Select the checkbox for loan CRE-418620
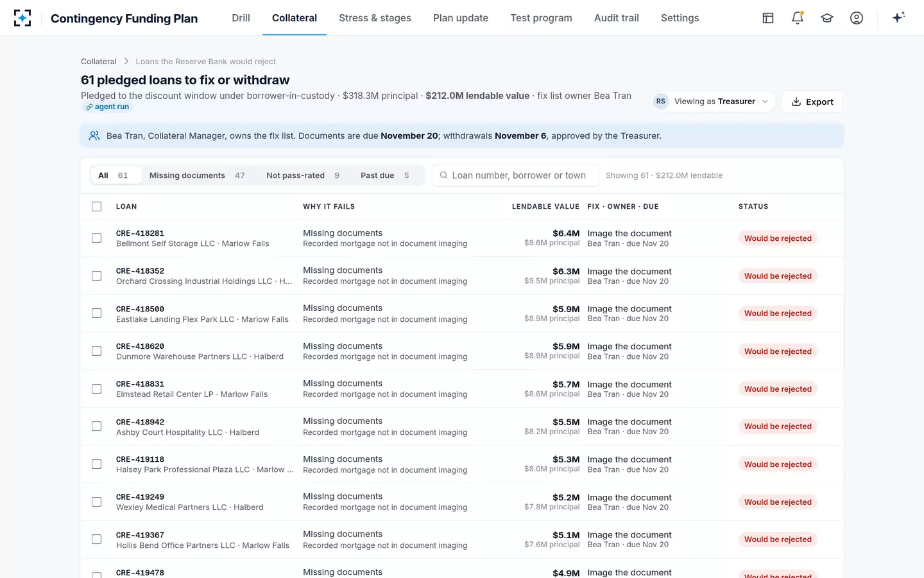The height and width of the screenshot is (578, 924). (x=96, y=351)
